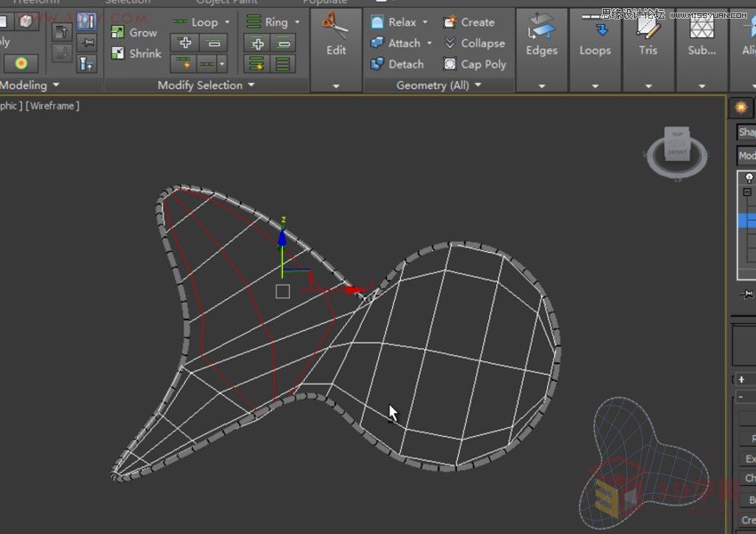The height and width of the screenshot is (534, 756).
Task: Toggle the highlighted Show End Result icon
Action: click(86, 21)
